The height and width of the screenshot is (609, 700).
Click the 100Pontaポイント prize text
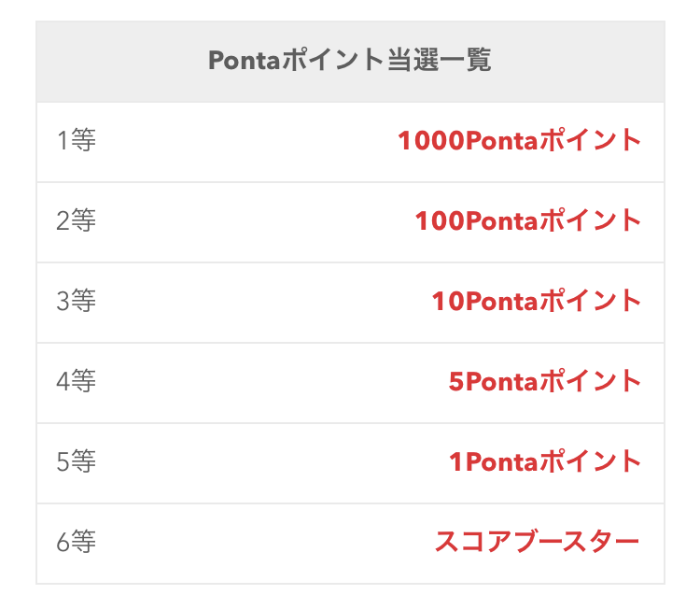(x=528, y=220)
